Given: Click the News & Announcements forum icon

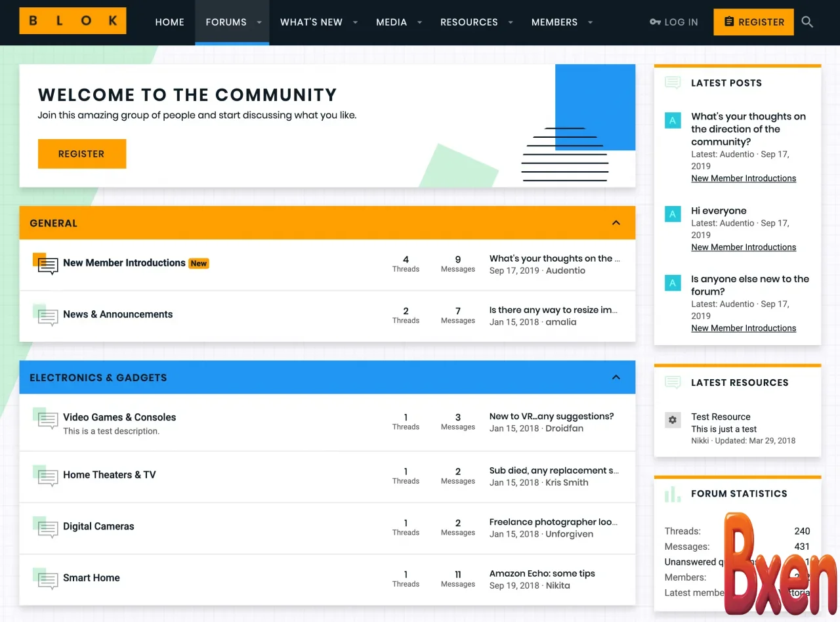Looking at the screenshot, I should tap(46, 316).
